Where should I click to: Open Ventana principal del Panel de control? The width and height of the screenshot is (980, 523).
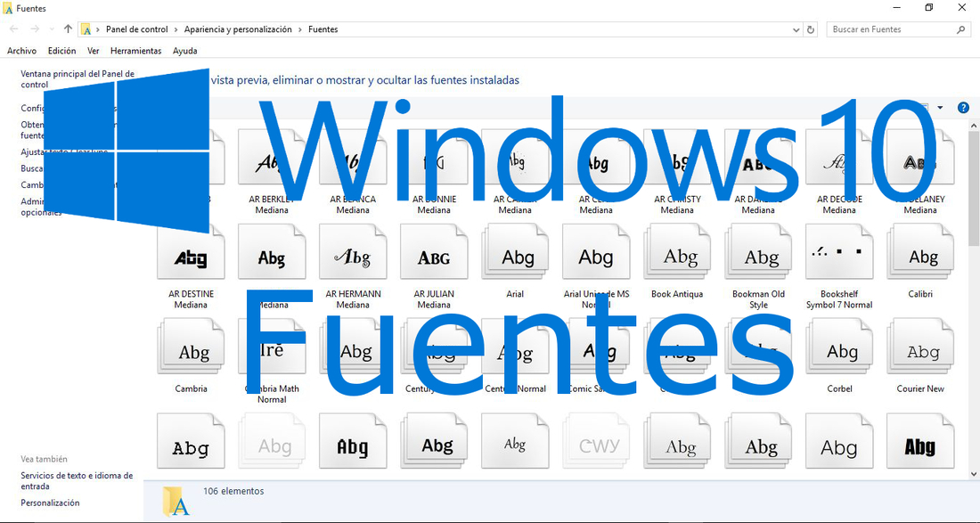[x=78, y=78]
